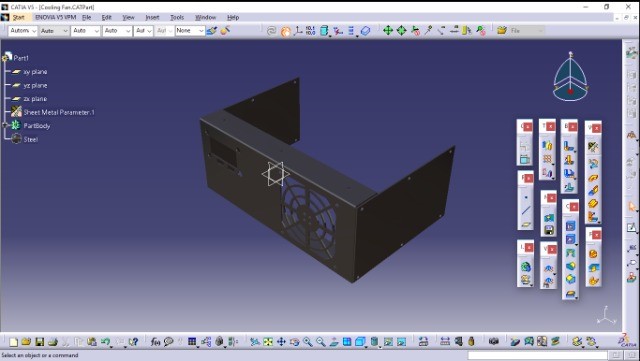Open the Capture camera icon
This screenshot has height=361, width=640.
coord(493,341)
